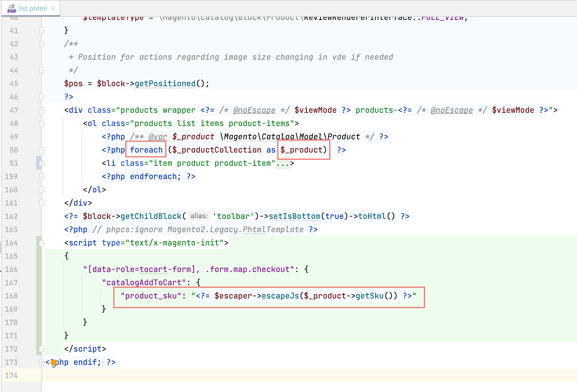Close the list.phtml tab
This screenshot has height=392, width=577.
(x=53, y=8)
